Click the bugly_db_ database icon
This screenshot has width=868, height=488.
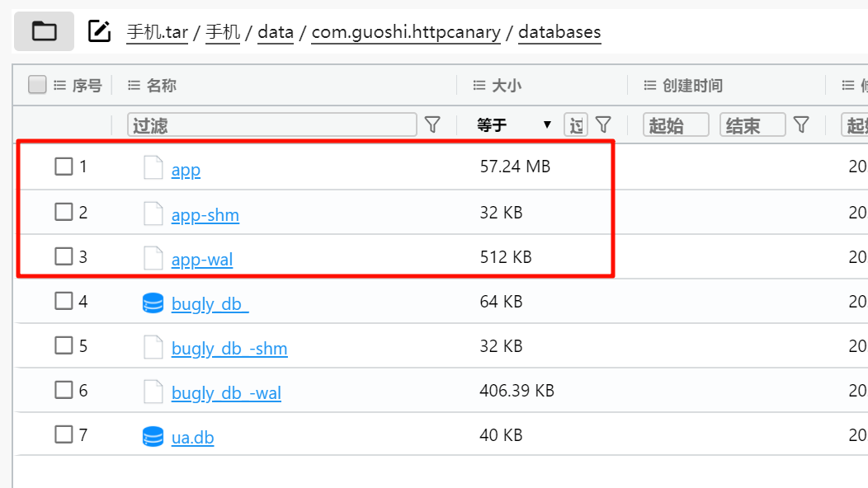[x=153, y=303]
